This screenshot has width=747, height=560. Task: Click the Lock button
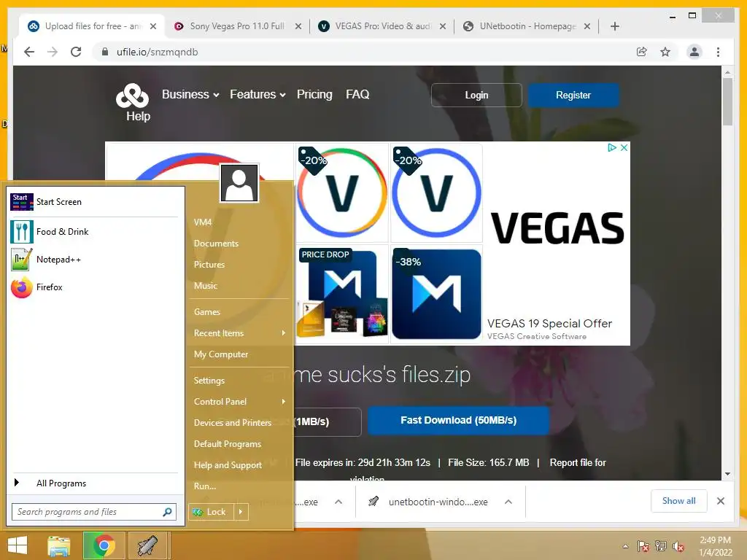point(211,512)
